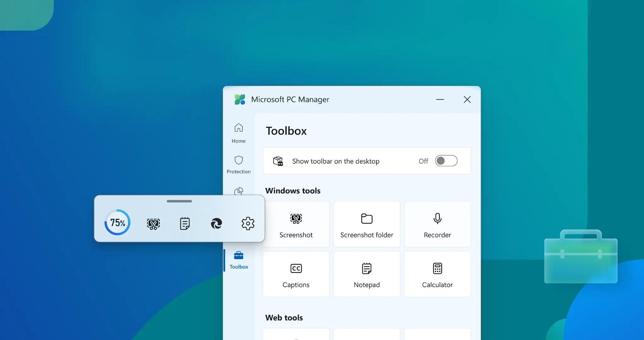Click the Windows tools heading
Image resolution: width=644 pixels, height=340 pixels.
[293, 191]
